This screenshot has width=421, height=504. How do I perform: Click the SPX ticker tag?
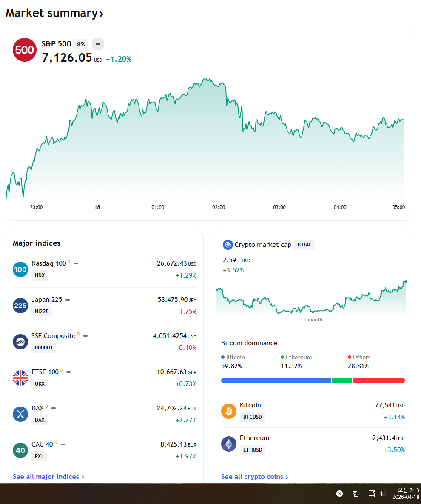pos(81,44)
